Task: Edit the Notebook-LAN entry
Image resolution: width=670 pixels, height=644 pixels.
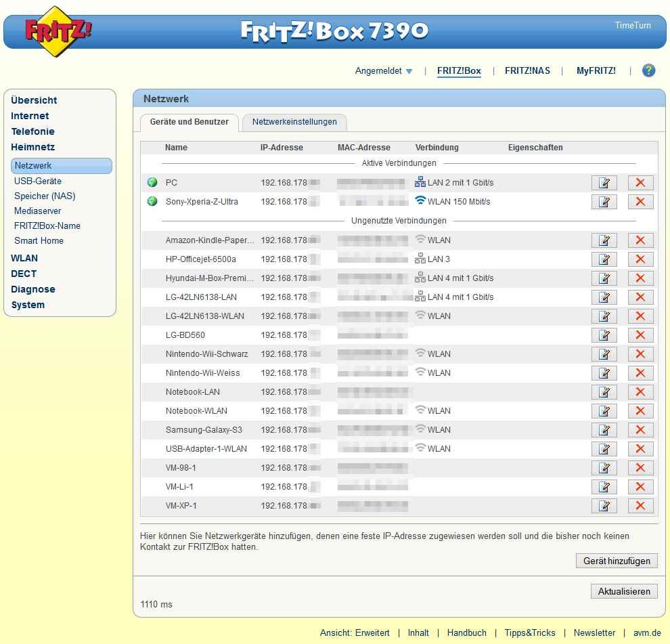Action: [604, 391]
